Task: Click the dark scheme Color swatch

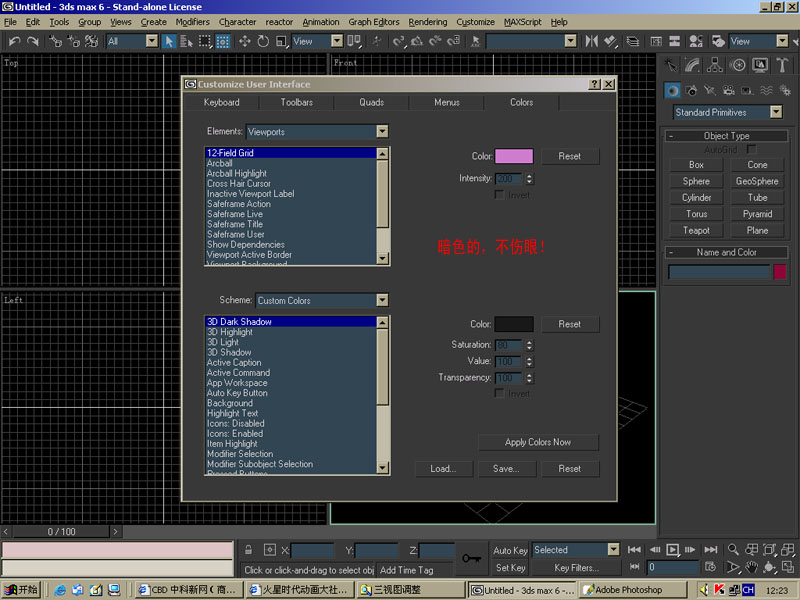Action: pyautogui.click(x=514, y=324)
